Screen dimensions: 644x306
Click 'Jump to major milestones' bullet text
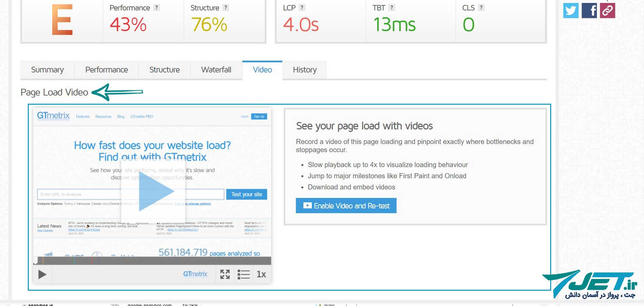point(387,176)
